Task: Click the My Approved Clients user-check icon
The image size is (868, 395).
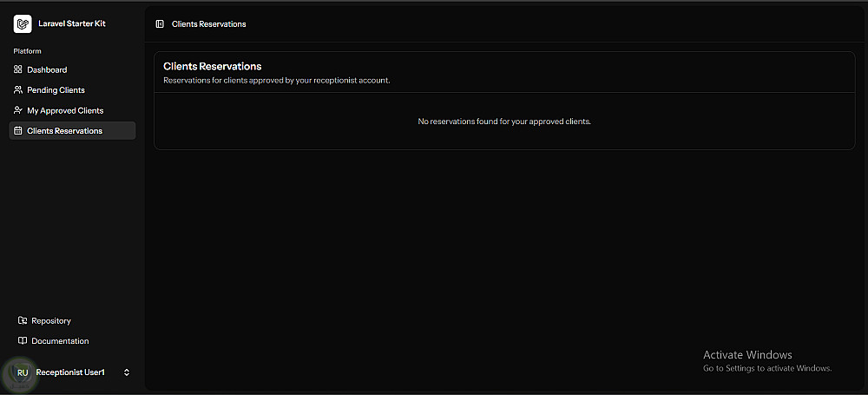Action: 18,110
